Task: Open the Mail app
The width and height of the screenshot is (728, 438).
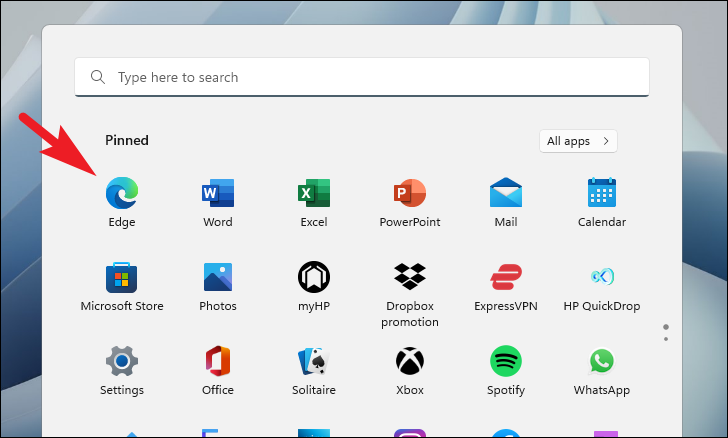Action: click(x=506, y=192)
